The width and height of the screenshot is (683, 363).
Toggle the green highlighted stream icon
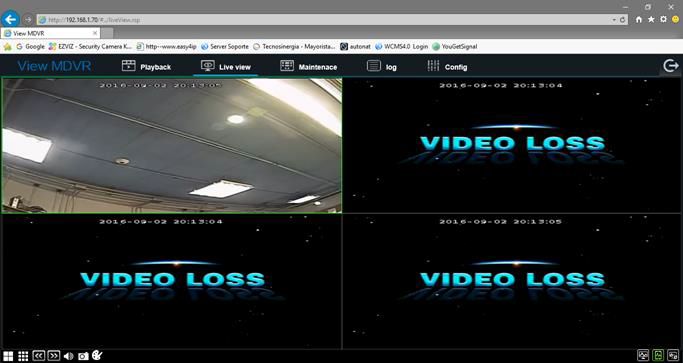click(x=658, y=355)
